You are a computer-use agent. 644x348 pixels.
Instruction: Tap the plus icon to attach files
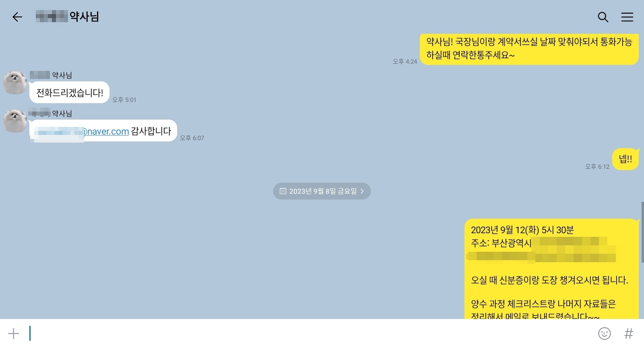tap(13, 333)
